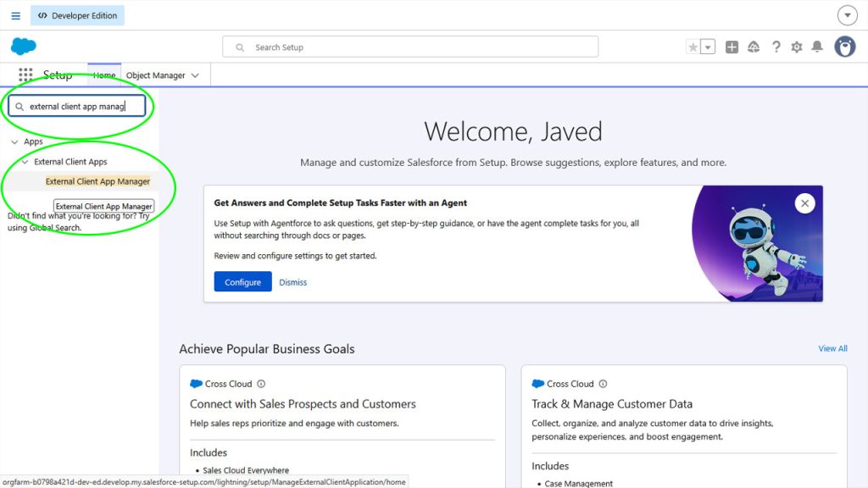Click info icon on Track & Manage Customer Data card
Image resolution: width=868 pixels, height=488 pixels.
[604, 384]
